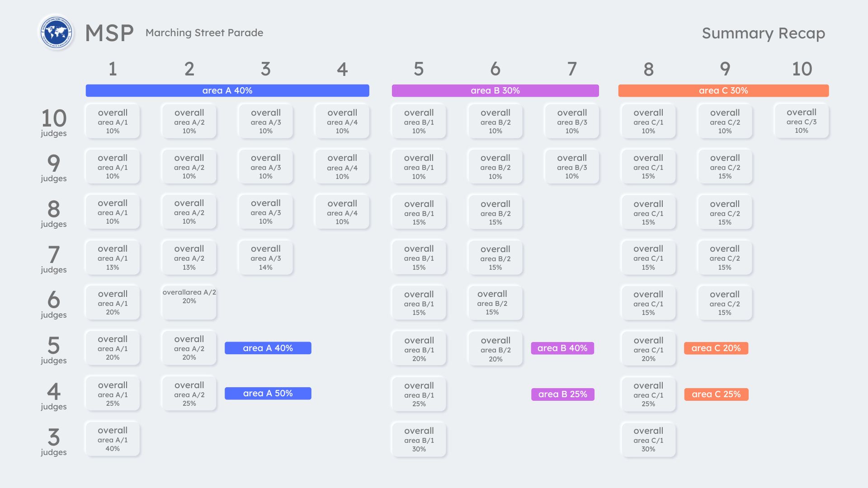Image resolution: width=868 pixels, height=488 pixels.
Task: Select the area B 30% header bar
Action: pos(495,90)
